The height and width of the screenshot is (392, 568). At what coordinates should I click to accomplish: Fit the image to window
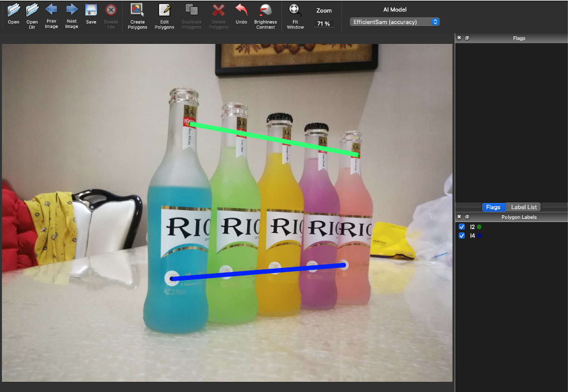click(295, 11)
